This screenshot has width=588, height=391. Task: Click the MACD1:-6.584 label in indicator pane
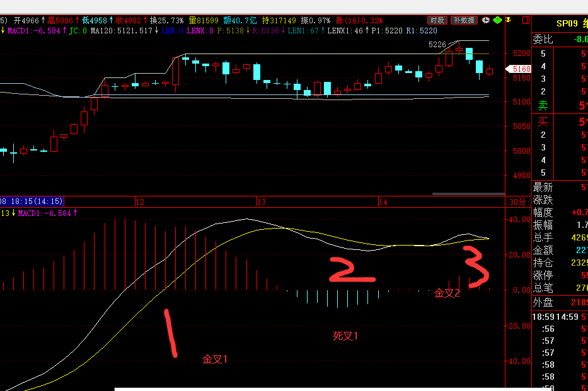click(44, 213)
